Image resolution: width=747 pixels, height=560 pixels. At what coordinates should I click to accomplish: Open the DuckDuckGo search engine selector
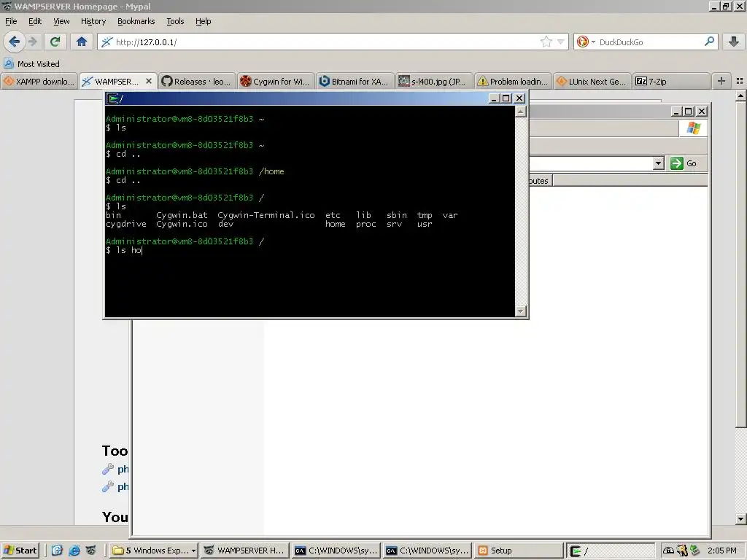coord(586,42)
